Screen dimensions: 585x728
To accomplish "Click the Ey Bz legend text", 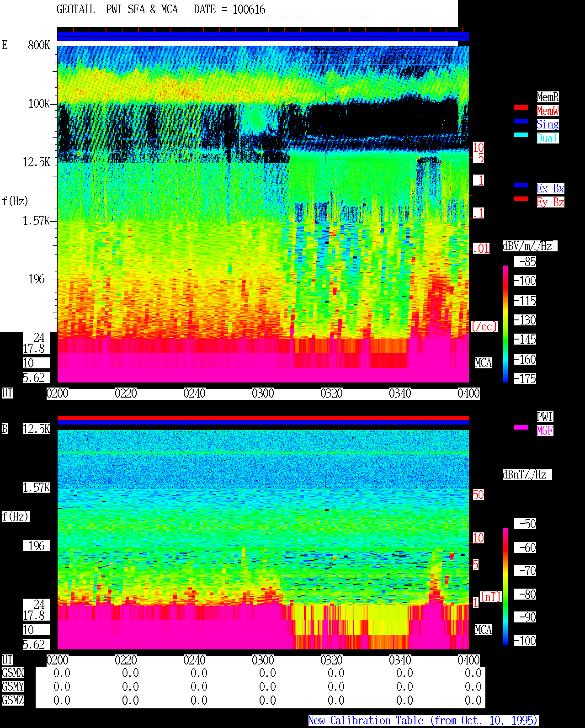I will coord(550,202).
